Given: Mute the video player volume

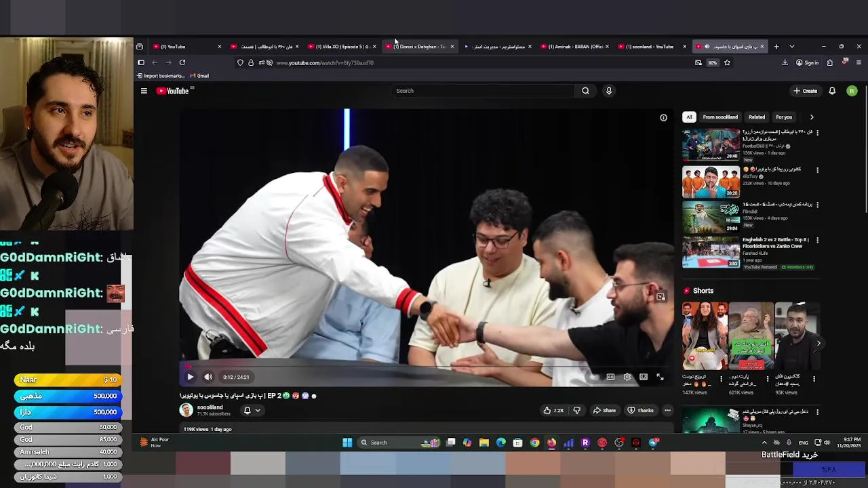Looking at the screenshot, I should point(208,377).
